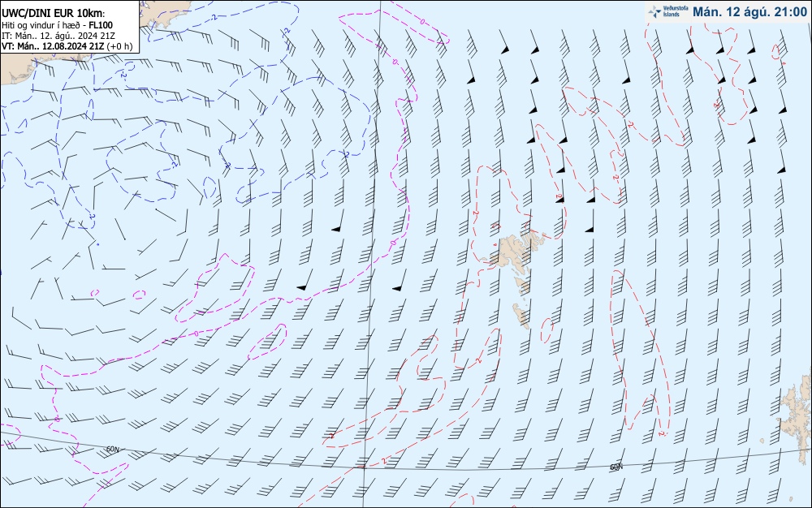Screen dimensions: 812x508
Task: Click the Veðurstofa Íslands logo
Action: (667, 12)
